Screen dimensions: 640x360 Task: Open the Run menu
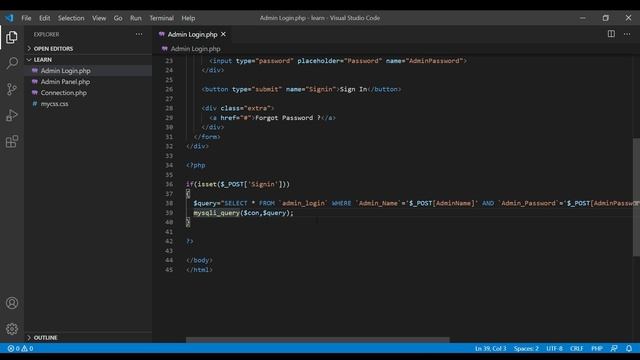tap(136, 18)
